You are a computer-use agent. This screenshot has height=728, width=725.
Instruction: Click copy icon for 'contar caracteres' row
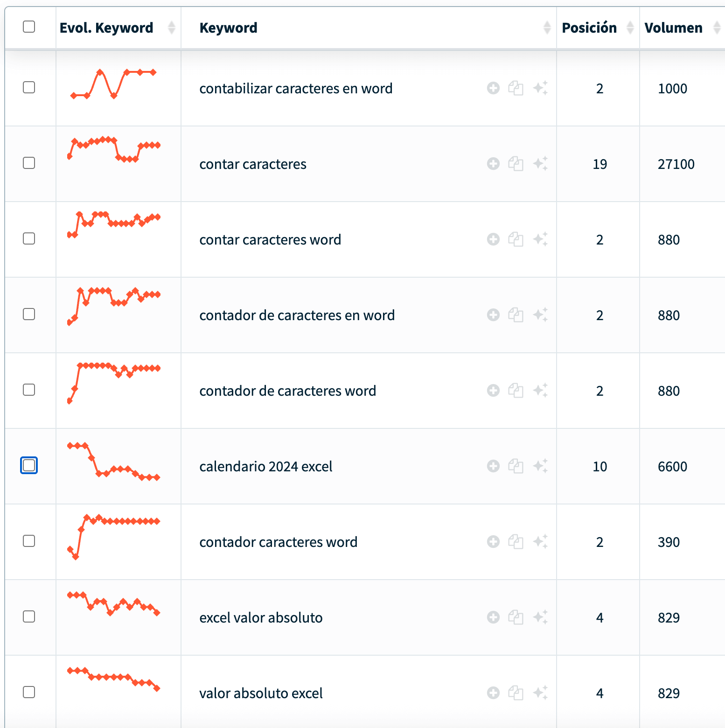516,164
